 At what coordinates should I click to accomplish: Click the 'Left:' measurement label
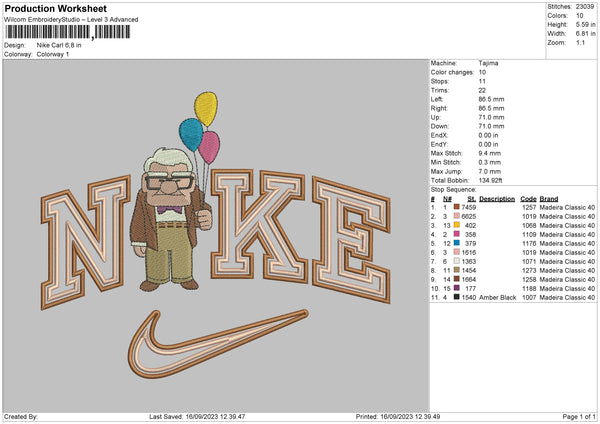pos(437,99)
